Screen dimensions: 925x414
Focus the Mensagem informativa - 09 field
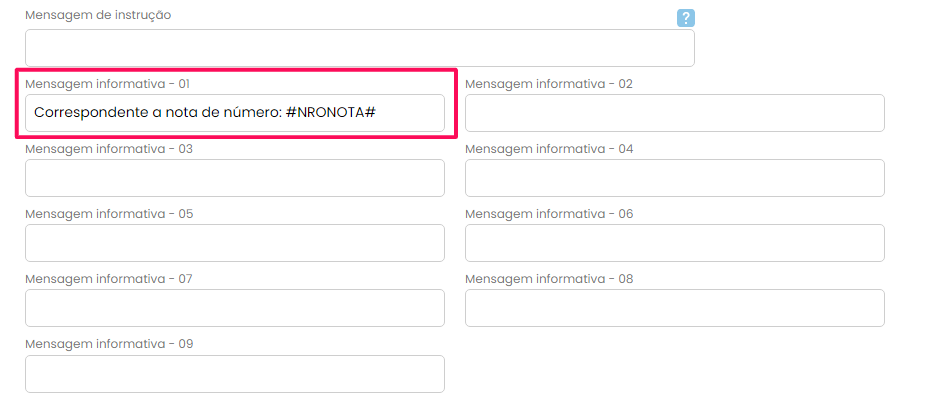click(x=235, y=373)
